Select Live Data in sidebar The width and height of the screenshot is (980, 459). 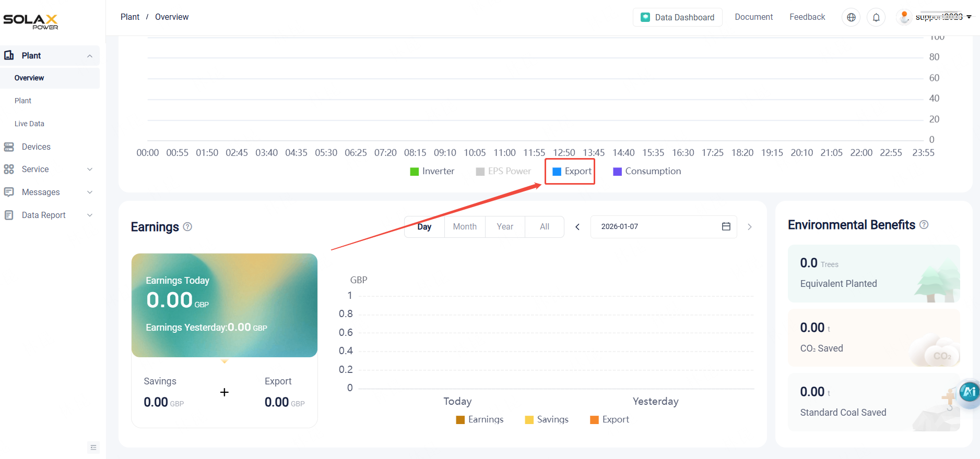tap(29, 124)
